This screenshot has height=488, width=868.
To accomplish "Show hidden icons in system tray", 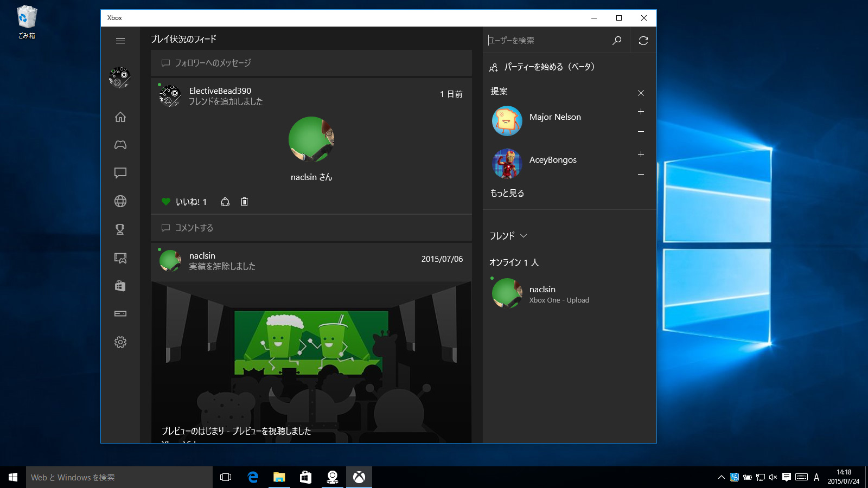I will tap(721, 477).
